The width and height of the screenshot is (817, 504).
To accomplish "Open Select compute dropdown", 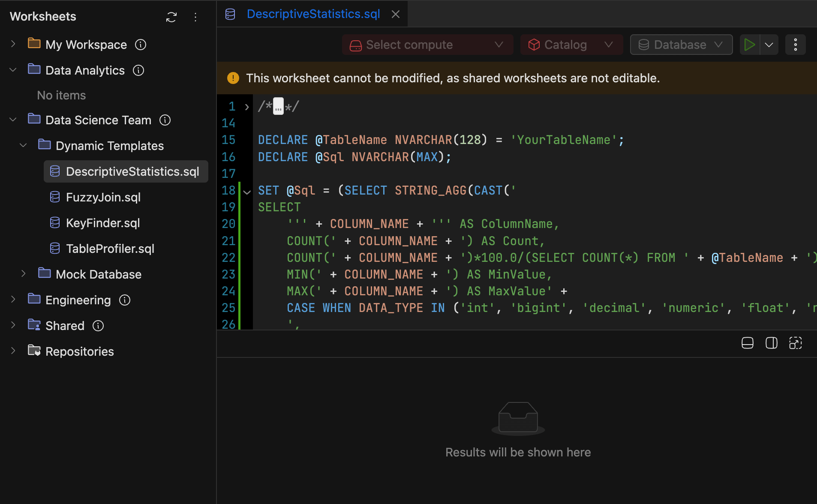I will 427,45.
